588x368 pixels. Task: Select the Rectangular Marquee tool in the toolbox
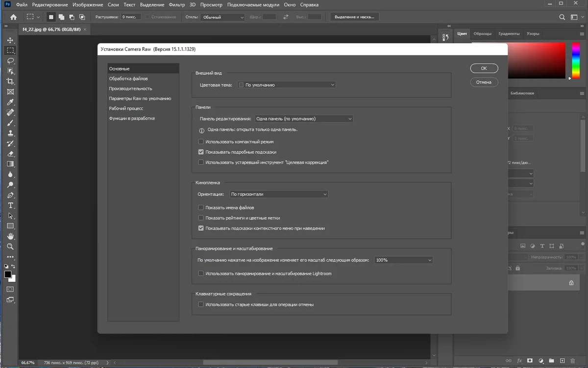click(10, 50)
